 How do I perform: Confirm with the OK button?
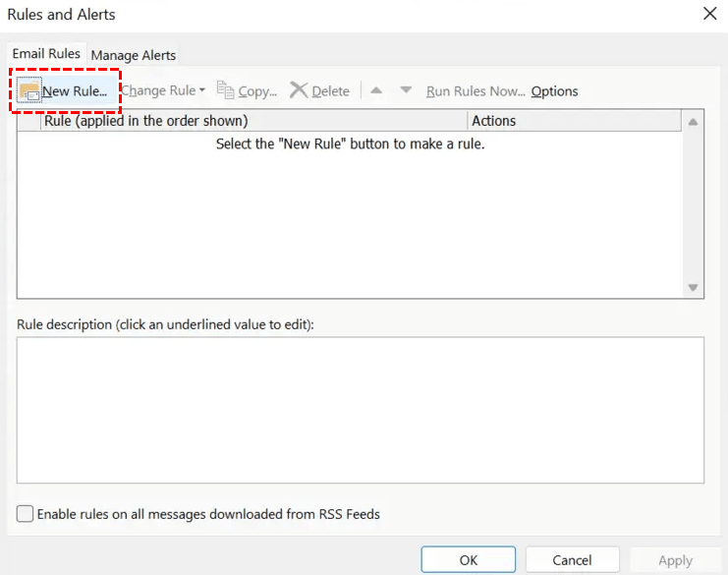(468, 559)
